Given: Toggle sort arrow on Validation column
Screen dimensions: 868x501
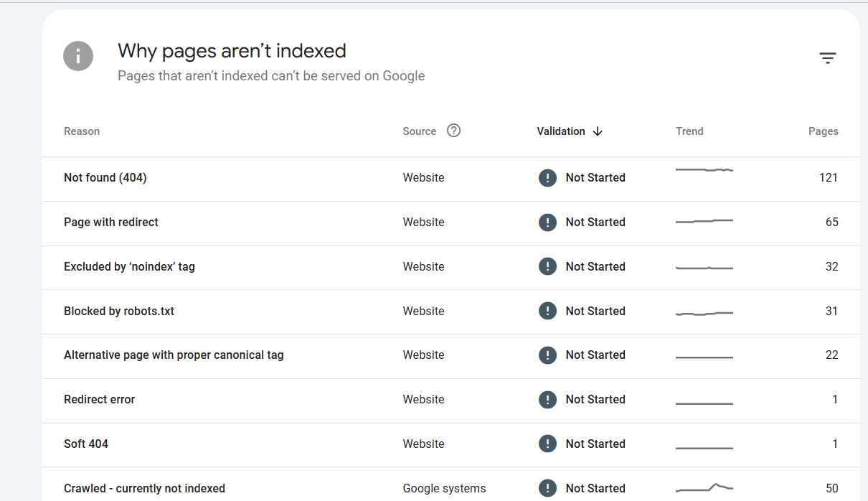Looking at the screenshot, I should pyautogui.click(x=598, y=131).
